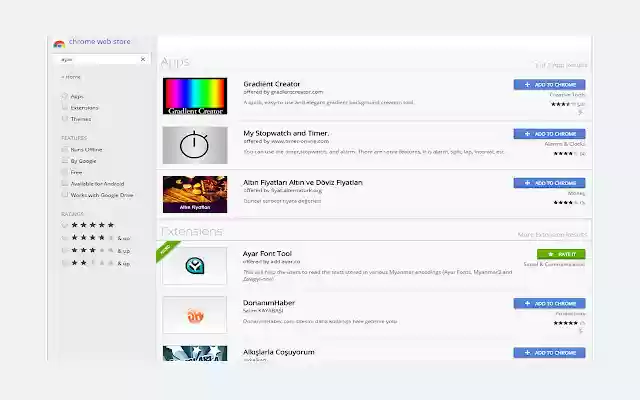
Task: Click the small icon below DonanımHaber rating
Action: (580, 331)
